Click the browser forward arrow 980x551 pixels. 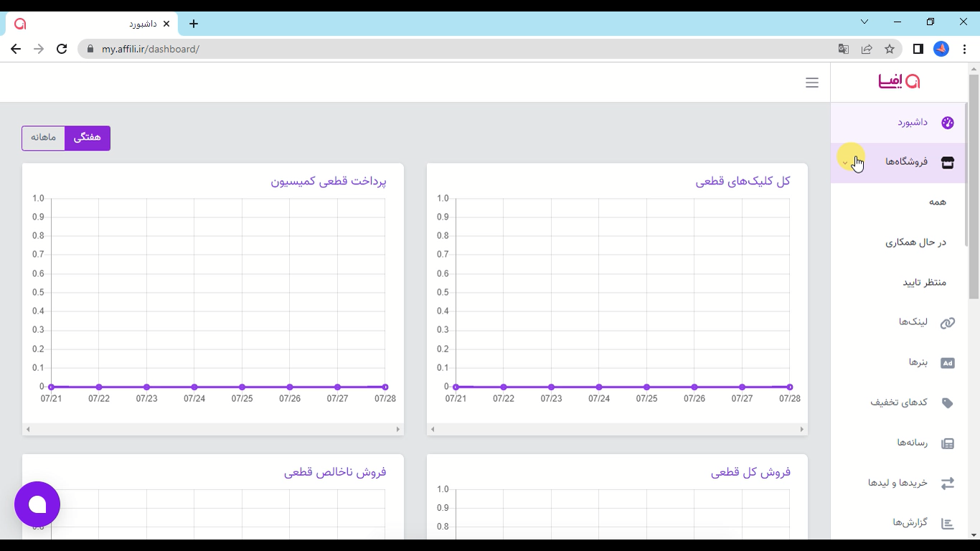(39, 49)
